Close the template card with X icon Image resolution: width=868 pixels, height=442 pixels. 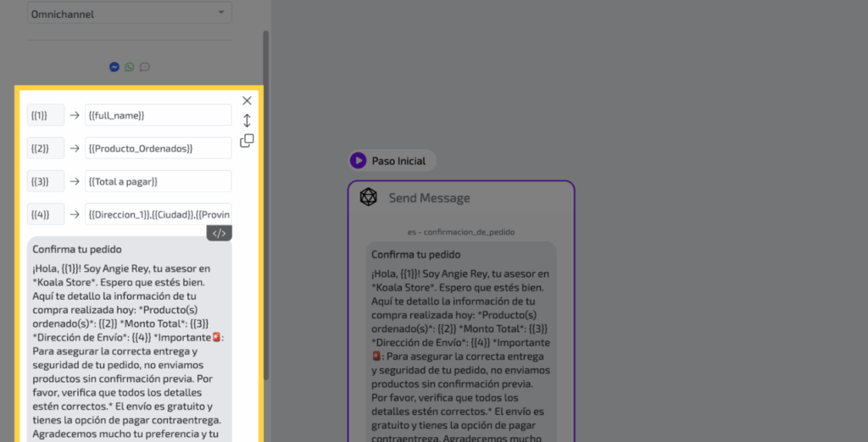click(247, 101)
